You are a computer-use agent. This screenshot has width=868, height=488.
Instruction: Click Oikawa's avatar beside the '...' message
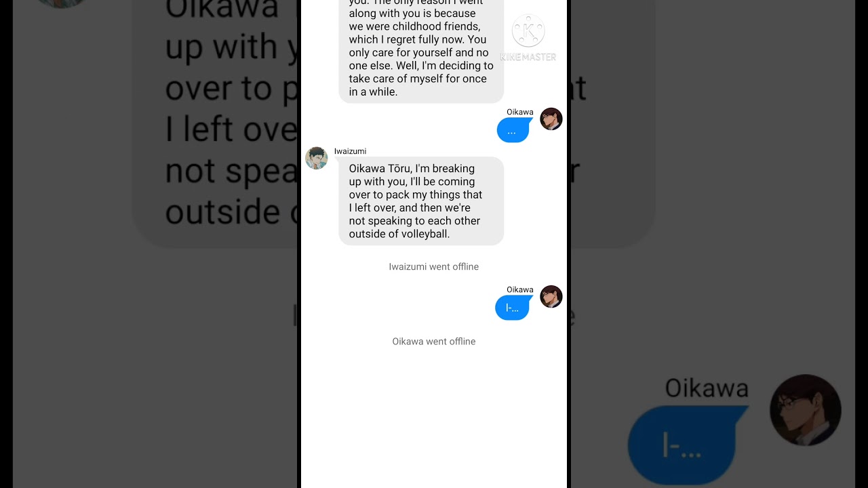coord(551,119)
